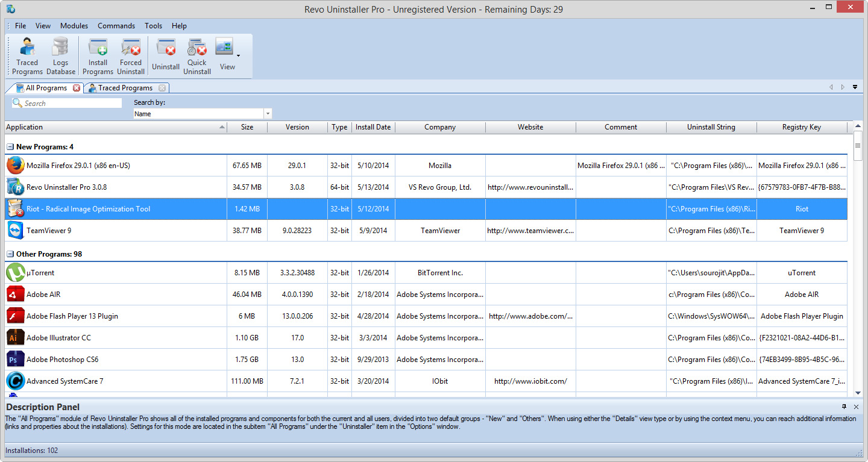Image resolution: width=868 pixels, height=462 pixels.
Task: Sort by the Application column header
Action: coord(116,127)
